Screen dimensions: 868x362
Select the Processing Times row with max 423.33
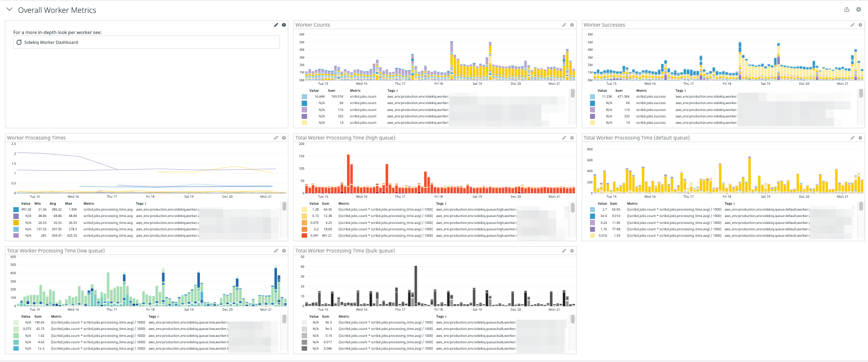coord(147,235)
